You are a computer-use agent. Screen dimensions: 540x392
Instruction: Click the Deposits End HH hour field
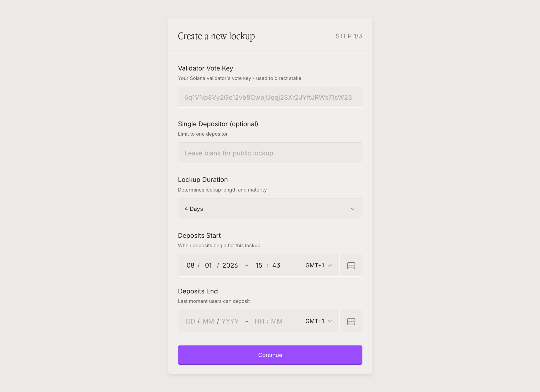pos(259,321)
